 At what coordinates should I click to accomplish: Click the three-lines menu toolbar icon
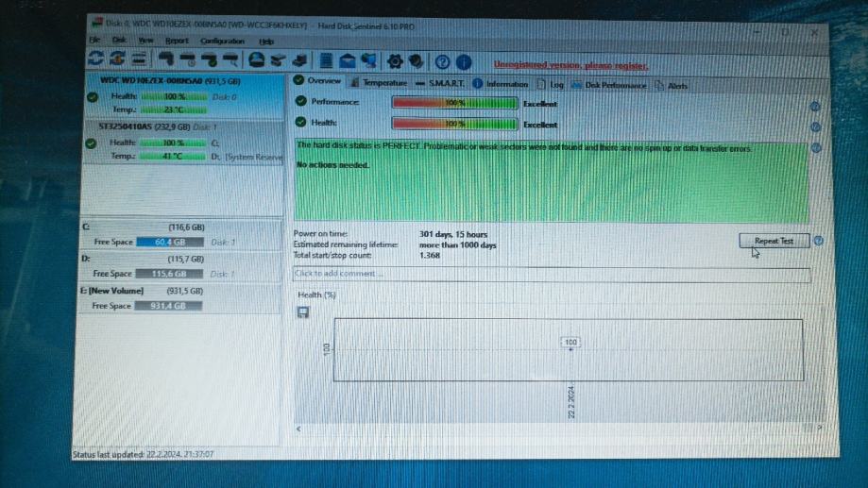139,59
